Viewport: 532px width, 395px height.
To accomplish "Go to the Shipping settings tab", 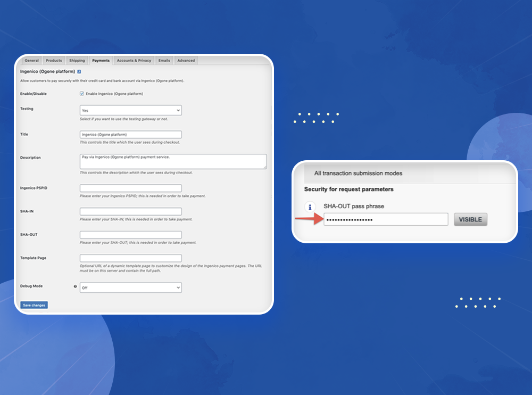I will coord(77,61).
